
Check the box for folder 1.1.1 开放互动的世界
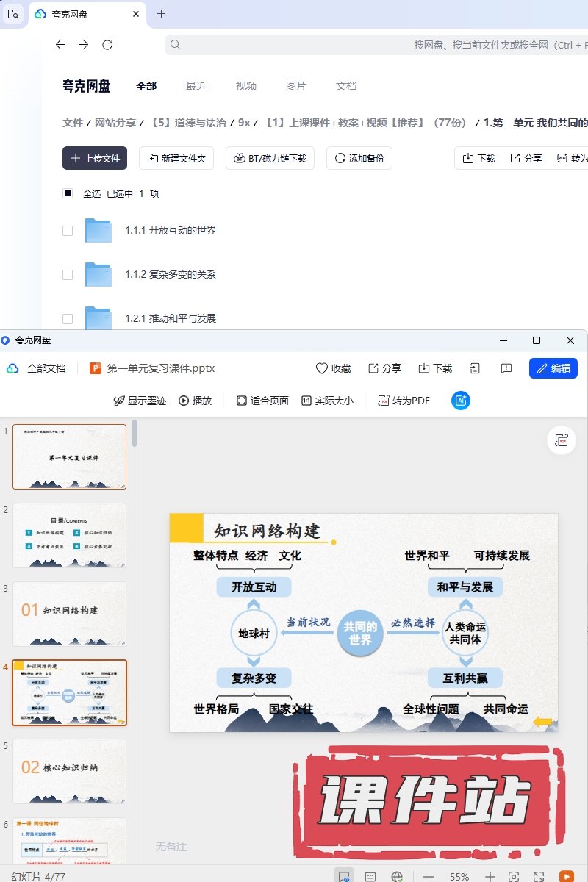coord(68,231)
